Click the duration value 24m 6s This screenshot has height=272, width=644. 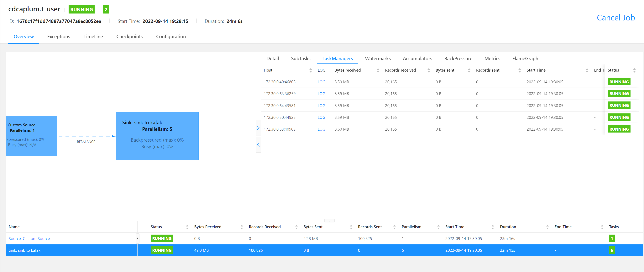[x=234, y=21]
